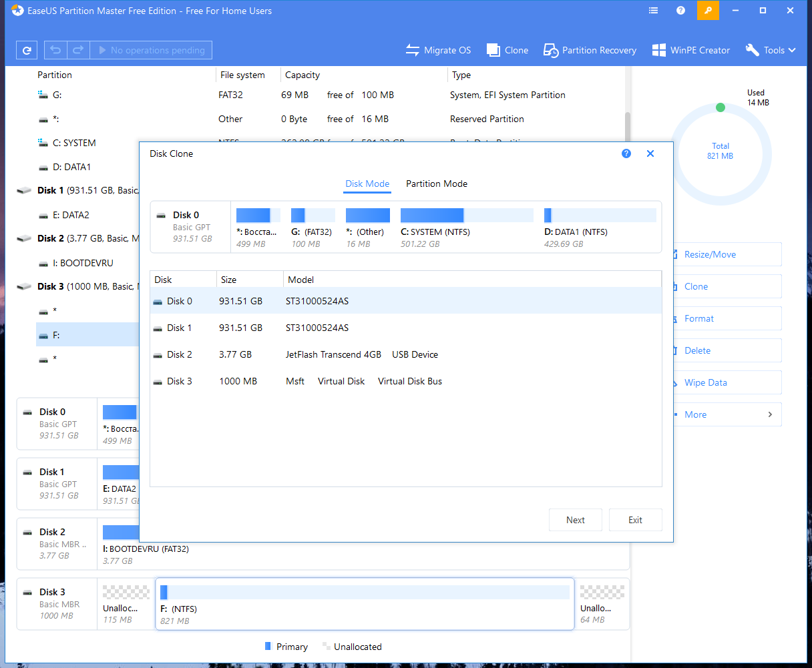Screen dimensions: 812x668
Task: Click the Format action in the right panel
Action: click(727, 318)
